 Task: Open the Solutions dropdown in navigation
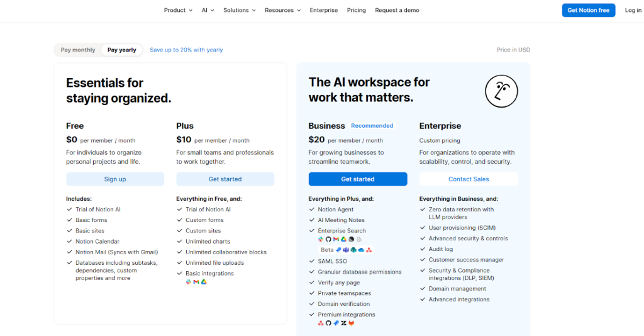tap(240, 10)
